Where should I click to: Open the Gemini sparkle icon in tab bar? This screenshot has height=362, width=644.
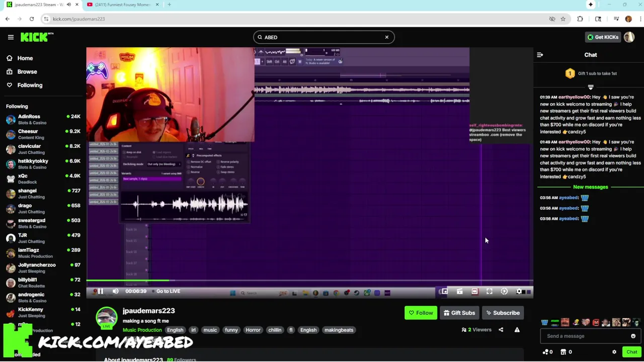[591, 5]
